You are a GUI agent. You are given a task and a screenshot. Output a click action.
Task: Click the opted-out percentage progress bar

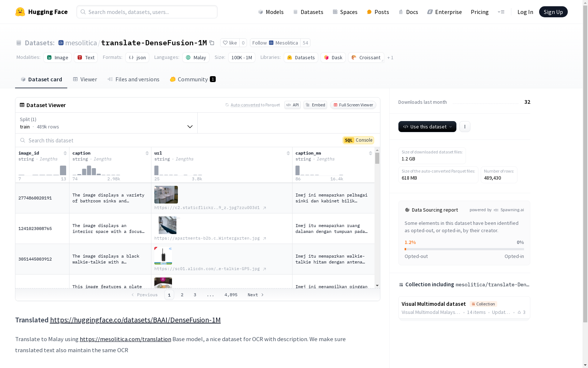click(x=464, y=249)
